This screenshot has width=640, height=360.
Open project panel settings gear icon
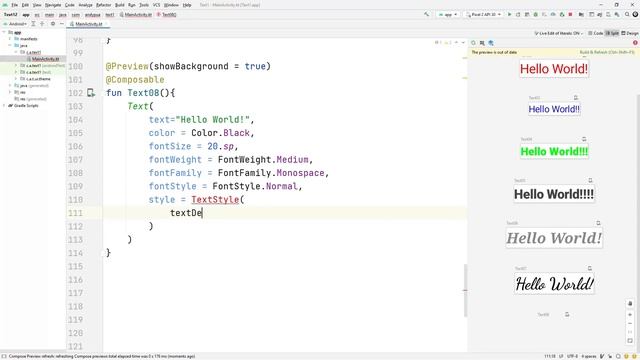click(53, 24)
